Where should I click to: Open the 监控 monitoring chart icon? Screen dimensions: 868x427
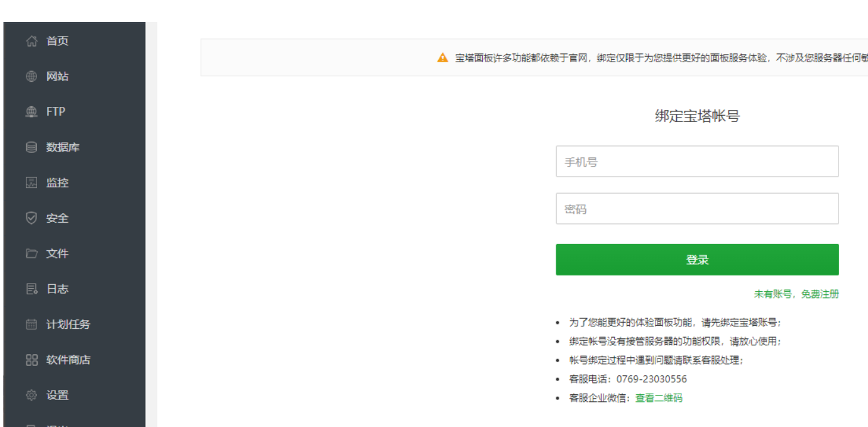[31, 183]
